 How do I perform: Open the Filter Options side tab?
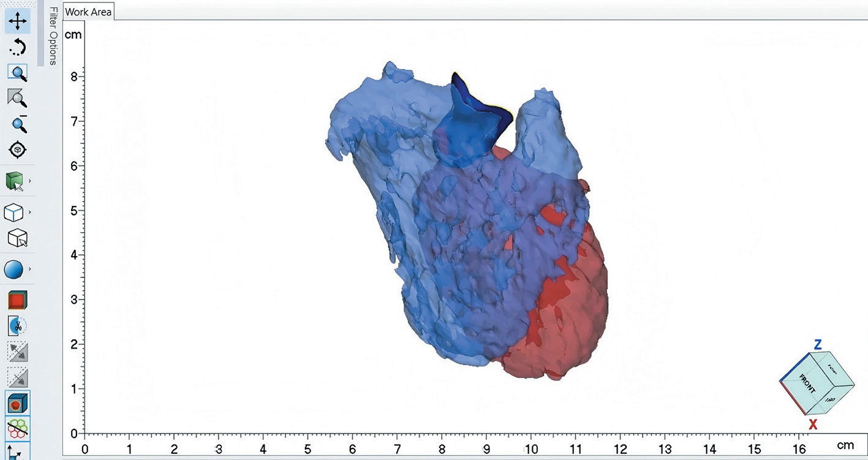pos(53,36)
